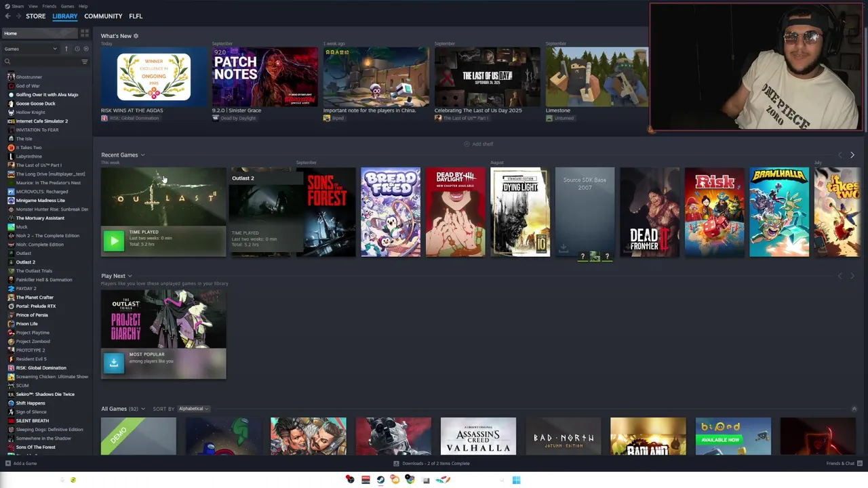
Task: Select Brawlhalla cover in Recent Games
Action: click(779, 212)
